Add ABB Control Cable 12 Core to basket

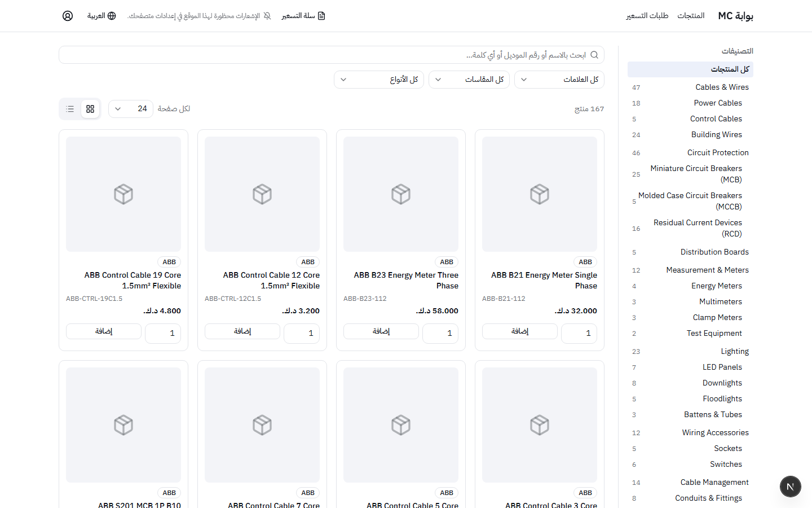pyautogui.click(x=242, y=331)
